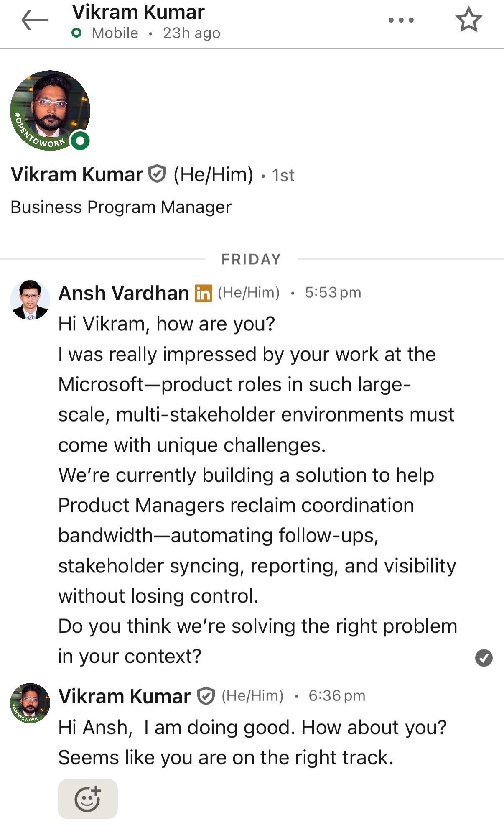Open the three-dot more options menu

401,20
